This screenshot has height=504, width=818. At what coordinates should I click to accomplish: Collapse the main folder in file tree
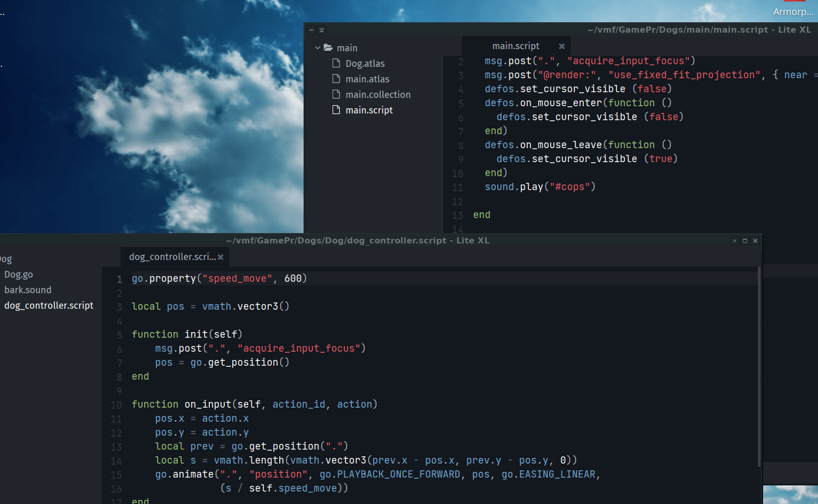(x=318, y=48)
